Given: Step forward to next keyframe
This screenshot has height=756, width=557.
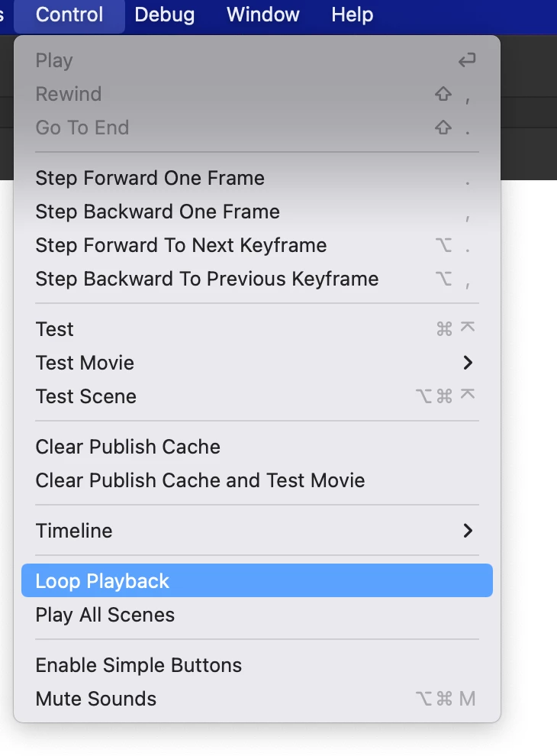Looking at the screenshot, I should point(181,245).
